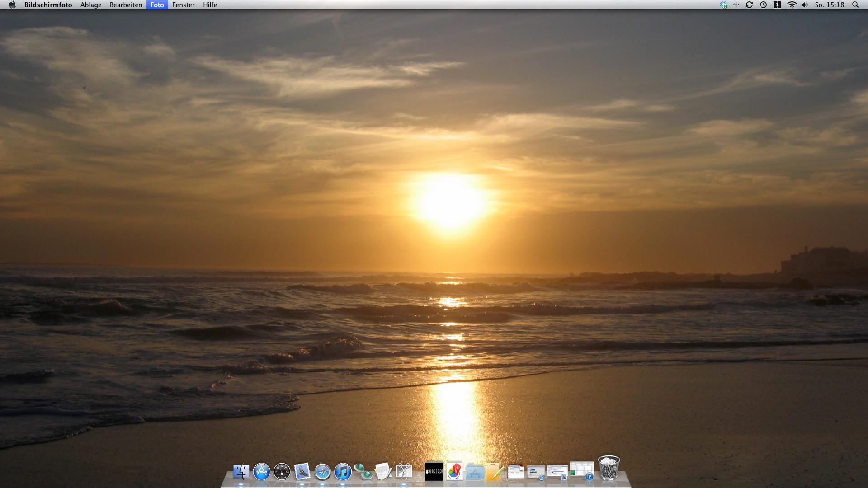This screenshot has width=868, height=488.
Task: Click the Bildschirmfoto application menu
Action: coord(48,5)
